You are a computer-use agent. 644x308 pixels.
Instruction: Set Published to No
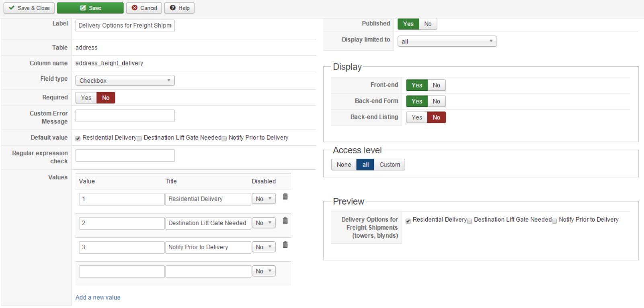coord(428,24)
